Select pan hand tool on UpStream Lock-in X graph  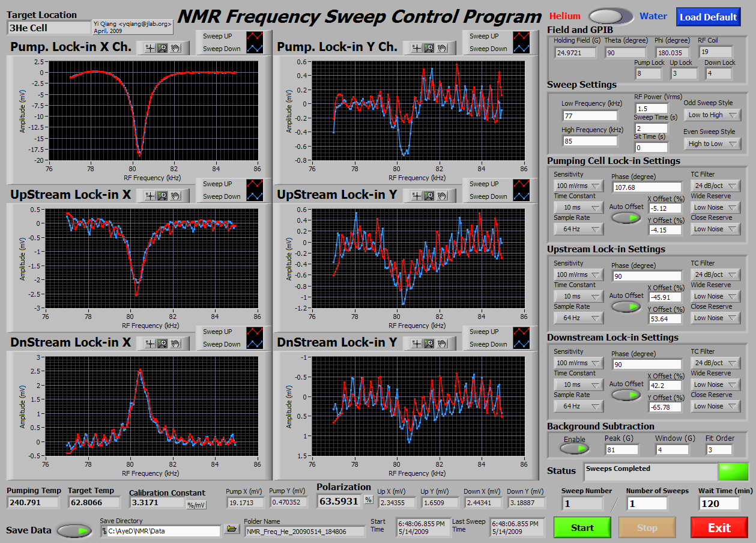click(175, 195)
